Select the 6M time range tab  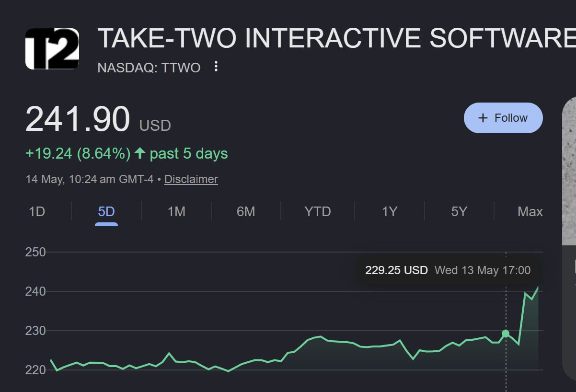[x=246, y=211]
